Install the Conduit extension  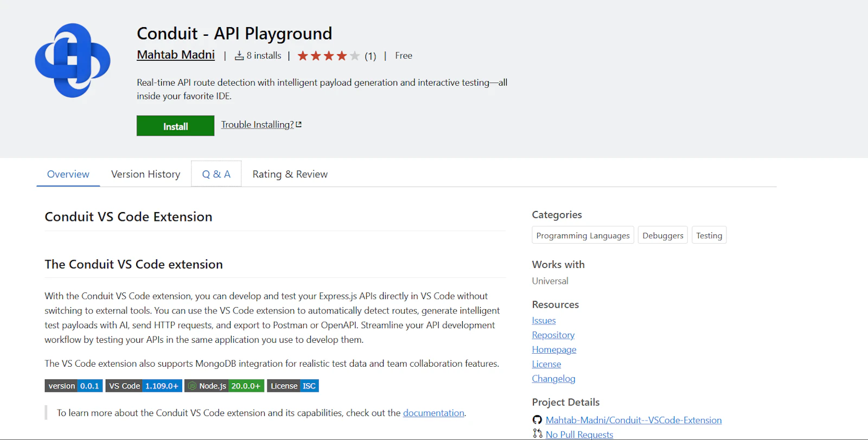[175, 126]
